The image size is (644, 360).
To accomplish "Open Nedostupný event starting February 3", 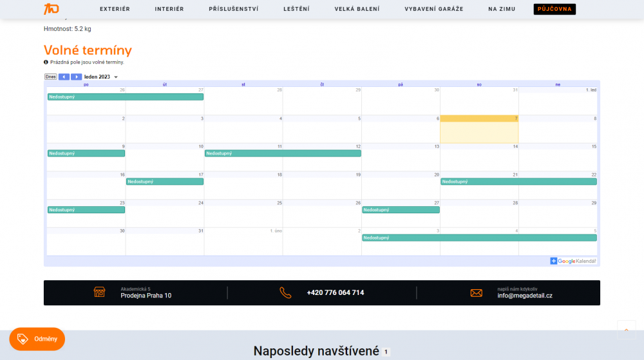I will point(479,238).
